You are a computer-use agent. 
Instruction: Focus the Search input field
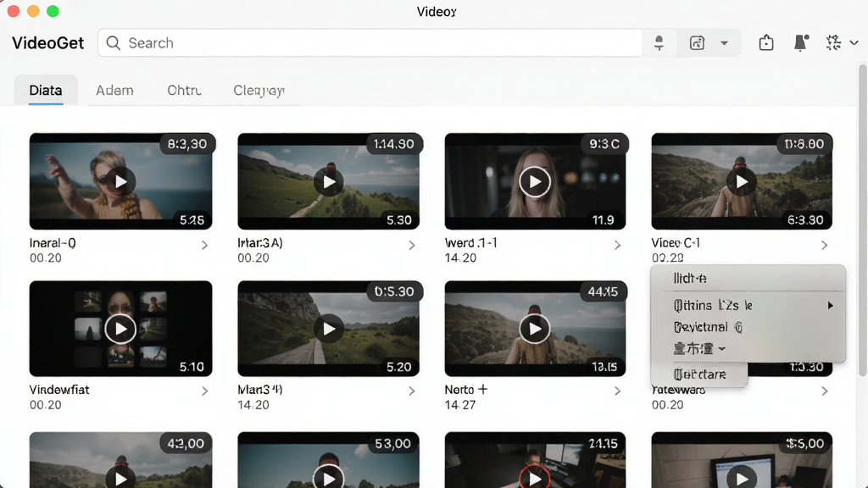pyautogui.click(x=370, y=42)
